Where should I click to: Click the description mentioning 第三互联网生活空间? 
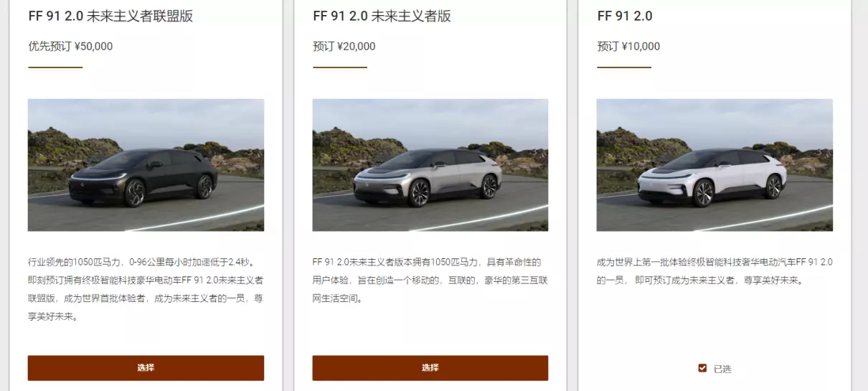coord(428,280)
